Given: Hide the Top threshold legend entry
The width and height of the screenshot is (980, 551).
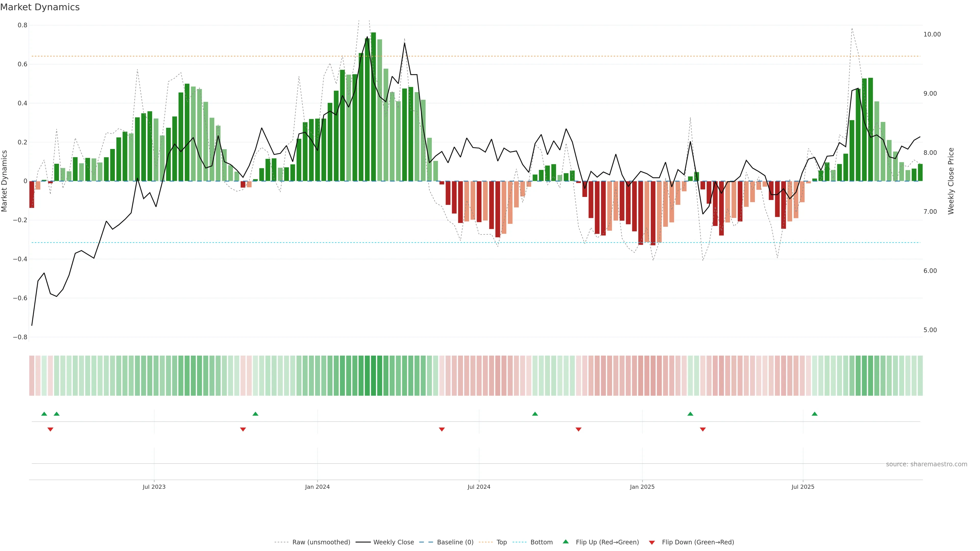Looking at the screenshot, I should point(501,542).
